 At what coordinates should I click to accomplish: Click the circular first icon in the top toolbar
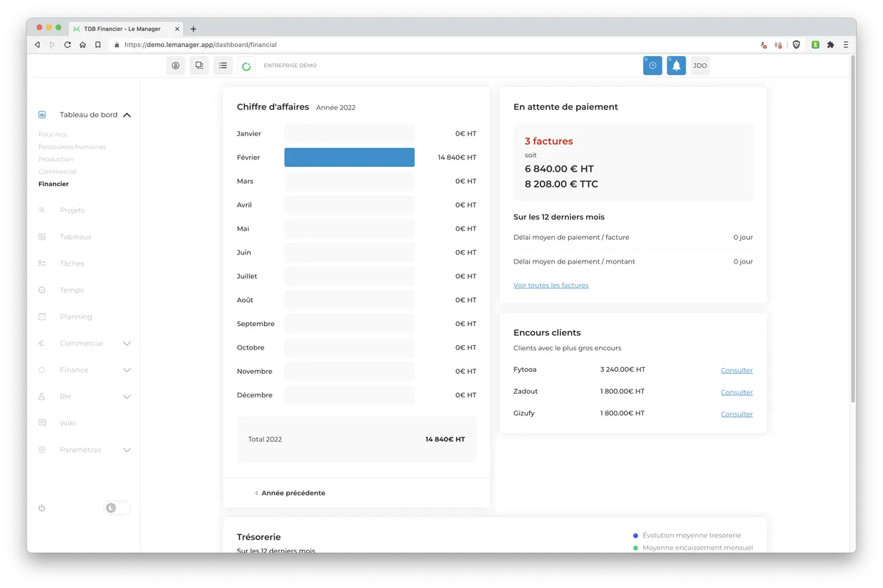176,65
